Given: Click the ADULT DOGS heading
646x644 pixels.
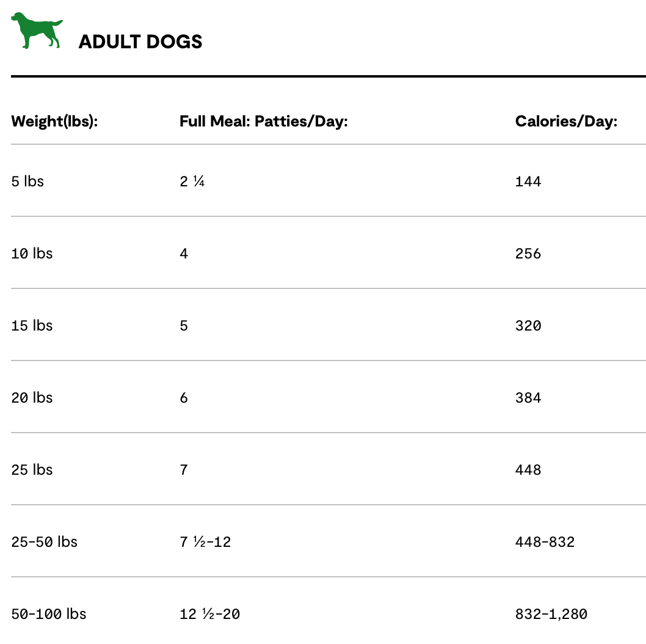Looking at the screenshot, I should 140,42.
